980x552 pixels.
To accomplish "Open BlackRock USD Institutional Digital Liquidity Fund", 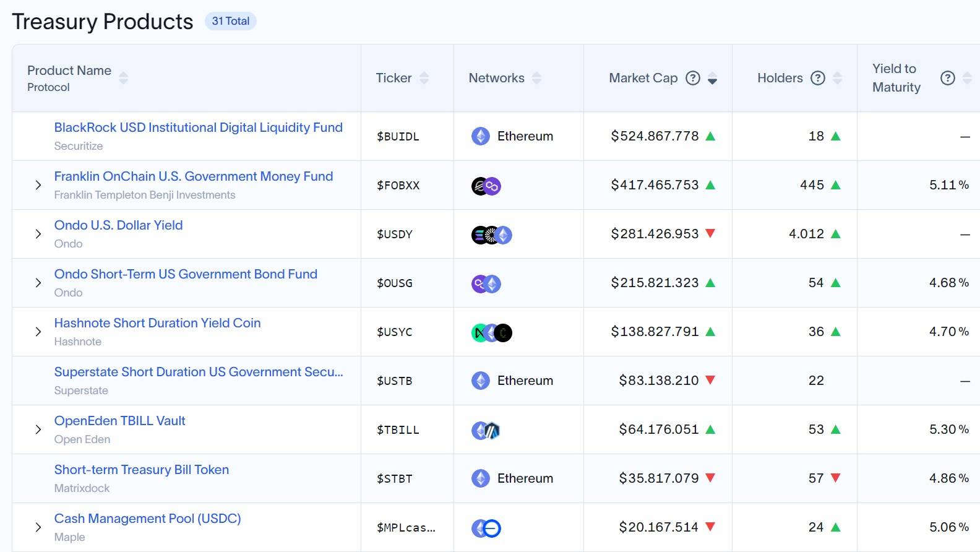I will [x=198, y=127].
